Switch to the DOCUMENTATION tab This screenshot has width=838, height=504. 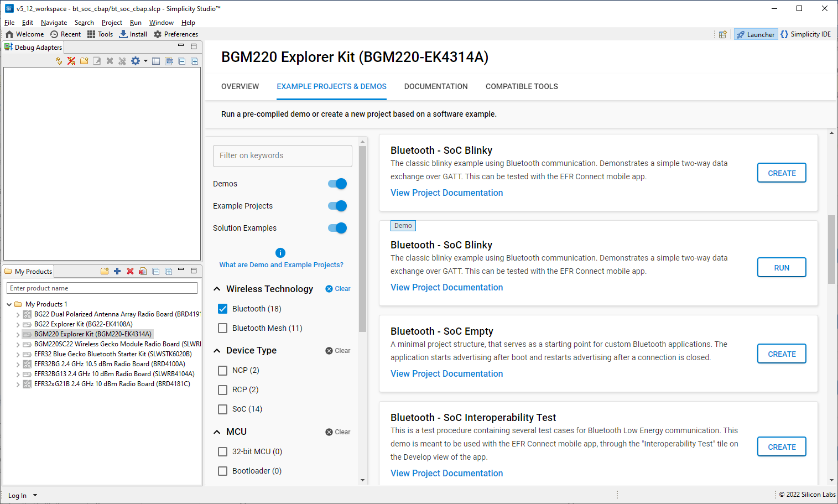click(436, 86)
